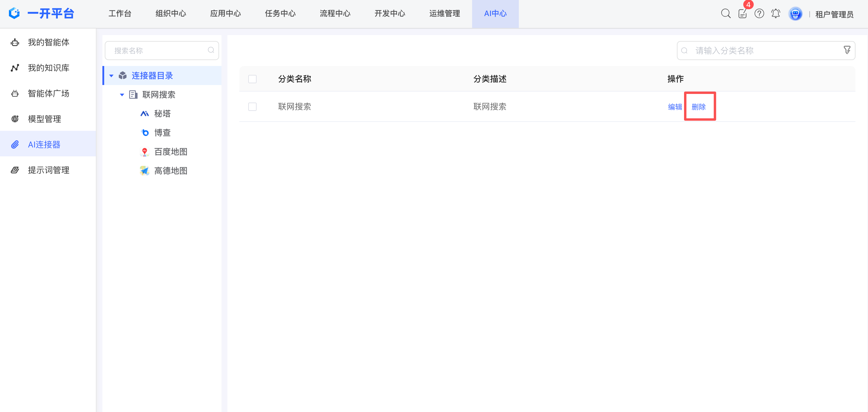Open the notification bell
Screen dimensions: 868x412
click(775, 14)
